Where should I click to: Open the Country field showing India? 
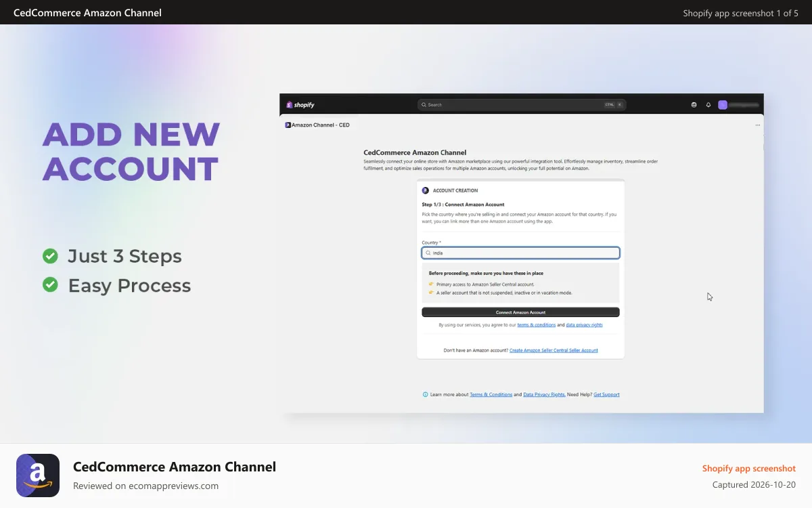520,253
